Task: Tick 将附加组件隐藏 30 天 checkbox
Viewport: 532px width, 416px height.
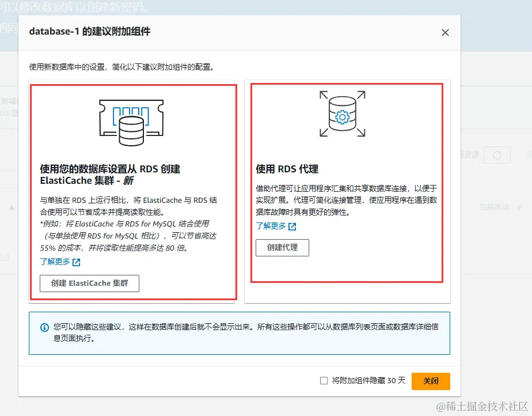Action: (324, 381)
